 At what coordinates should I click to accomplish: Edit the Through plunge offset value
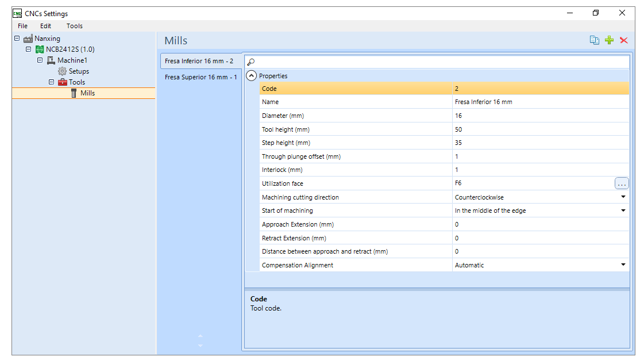tap(541, 156)
